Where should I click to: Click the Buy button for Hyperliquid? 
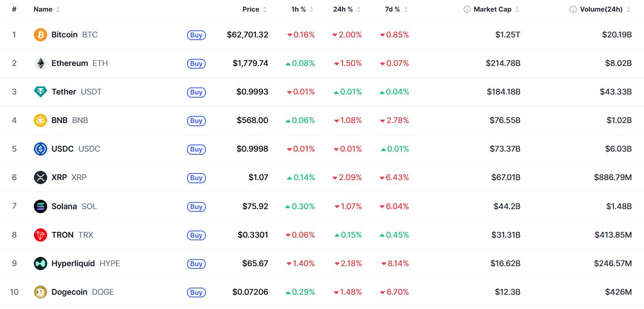[196, 264]
